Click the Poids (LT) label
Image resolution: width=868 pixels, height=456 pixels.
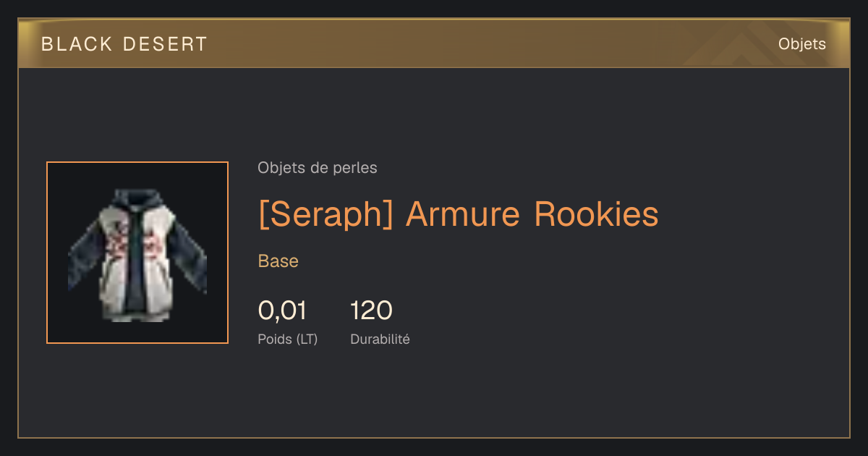pyautogui.click(x=288, y=339)
